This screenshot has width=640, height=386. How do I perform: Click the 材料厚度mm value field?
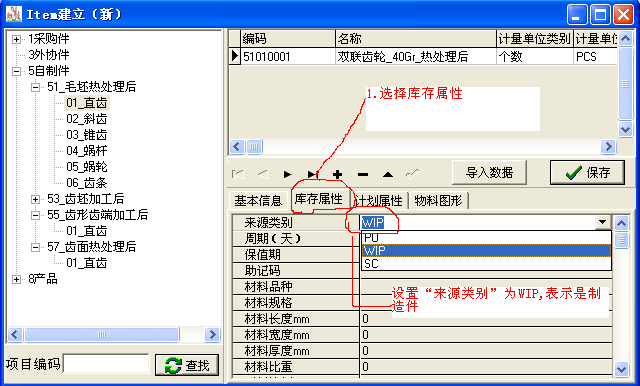coord(486,351)
